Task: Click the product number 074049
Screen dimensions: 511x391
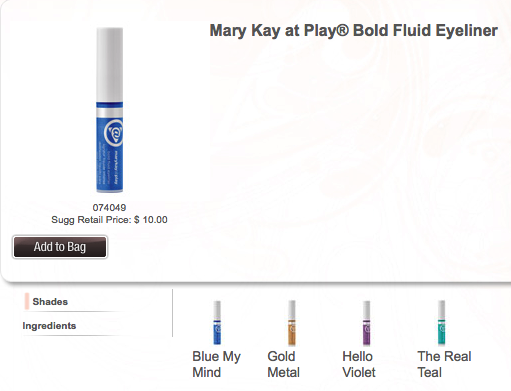Action: coord(109,208)
